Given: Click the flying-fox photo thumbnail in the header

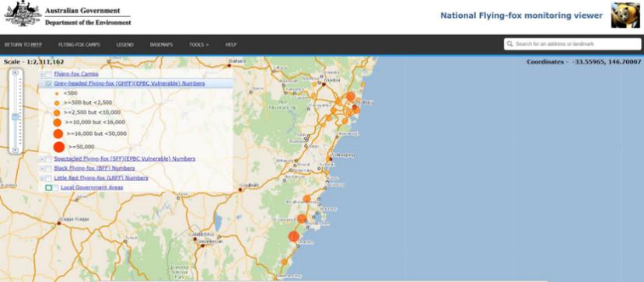Looking at the screenshot, I should tap(625, 16).
